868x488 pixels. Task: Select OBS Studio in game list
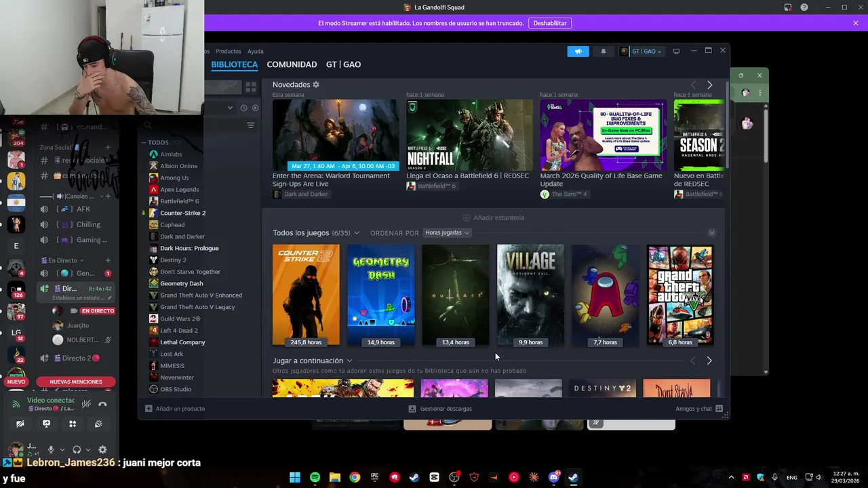(x=176, y=389)
